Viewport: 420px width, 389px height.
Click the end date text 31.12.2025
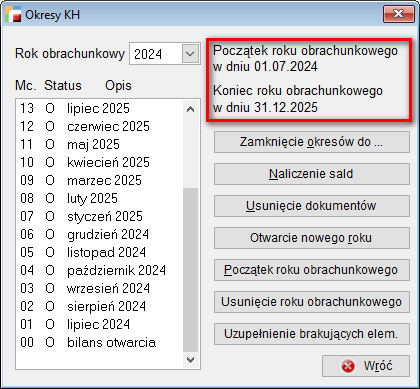pos(286,107)
